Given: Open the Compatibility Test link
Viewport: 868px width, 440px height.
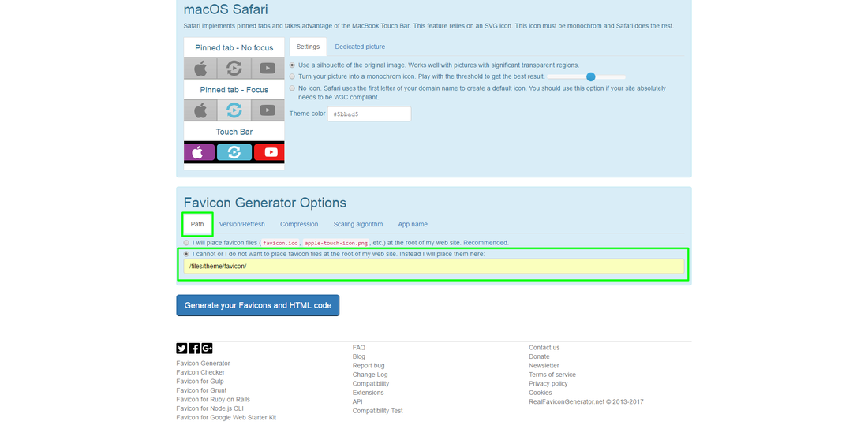Looking at the screenshot, I should tap(377, 412).
